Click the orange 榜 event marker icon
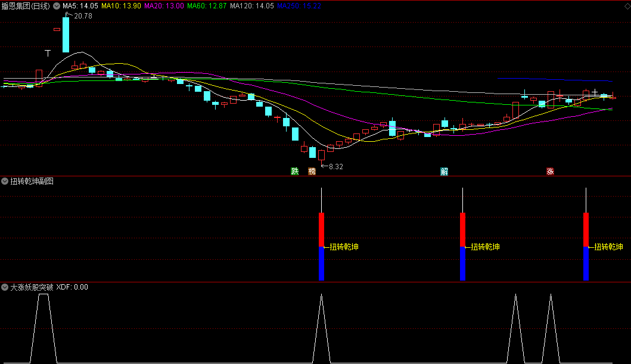This screenshot has width=631, height=364. 312,172
